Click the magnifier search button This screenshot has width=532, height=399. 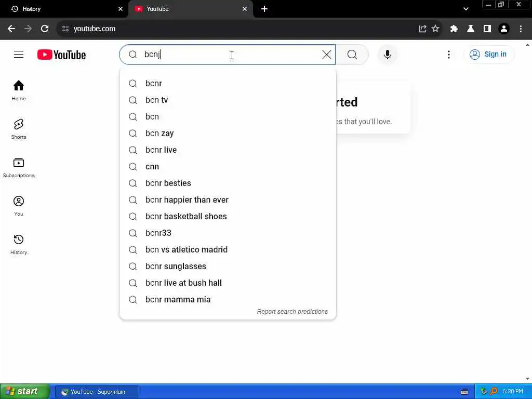pos(352,54)
